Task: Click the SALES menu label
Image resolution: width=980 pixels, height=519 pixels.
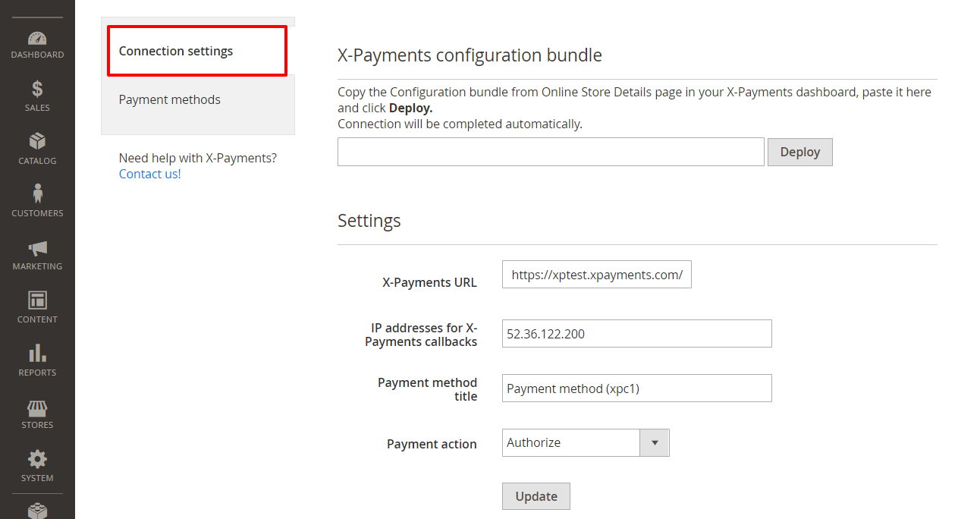Action: tap(37, 108)
